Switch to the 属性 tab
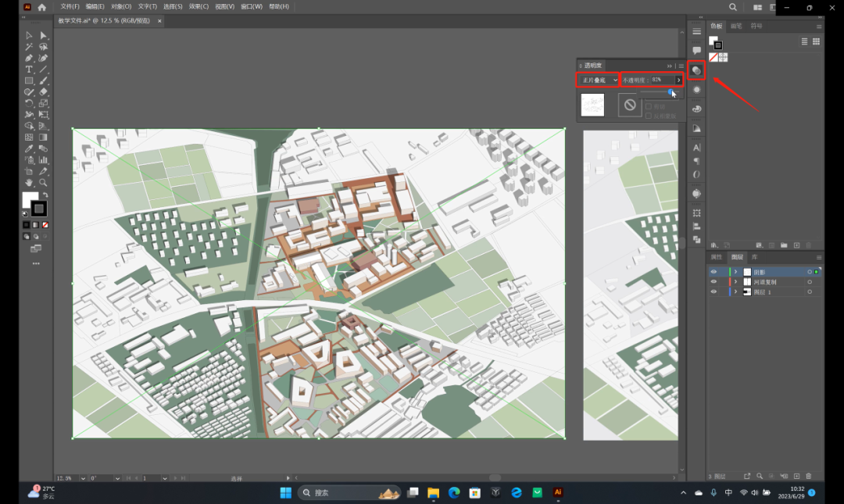844x504 pixels. (x=717, y=257)
